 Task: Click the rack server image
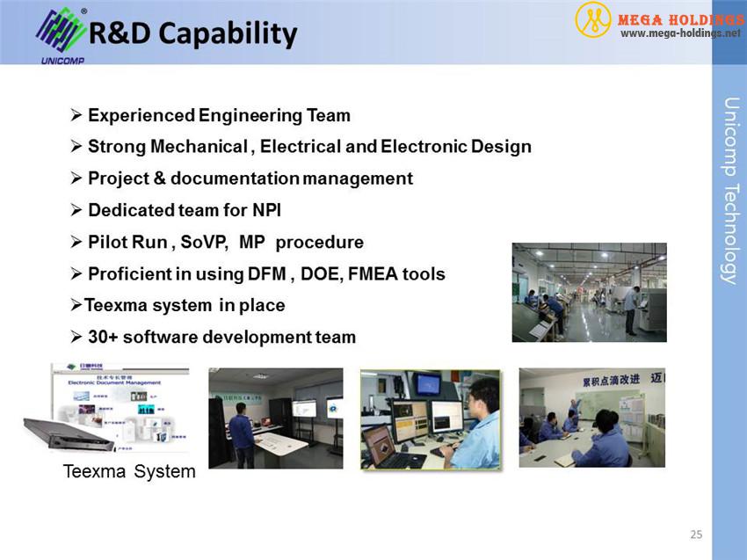pyautogui.click(x=69, y=434)
